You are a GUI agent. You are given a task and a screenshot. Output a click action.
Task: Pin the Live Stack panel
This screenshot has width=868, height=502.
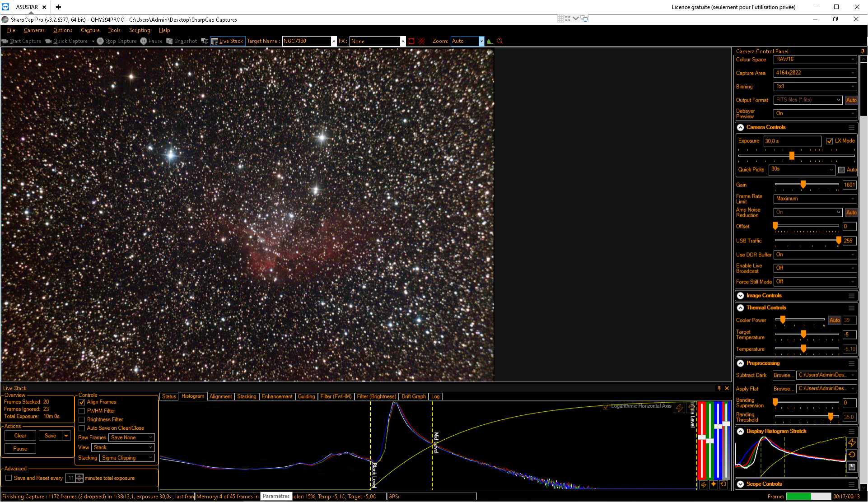719,388
